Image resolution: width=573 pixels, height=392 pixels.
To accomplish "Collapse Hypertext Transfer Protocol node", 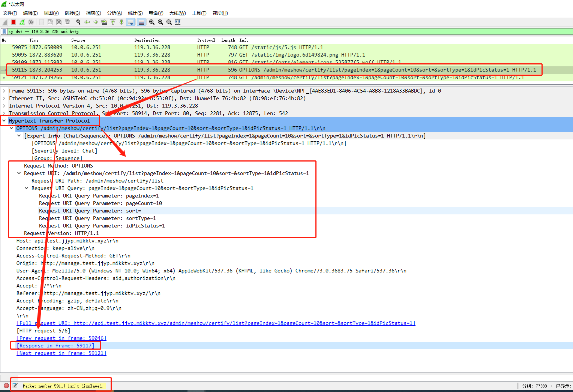I will (4, 121).
